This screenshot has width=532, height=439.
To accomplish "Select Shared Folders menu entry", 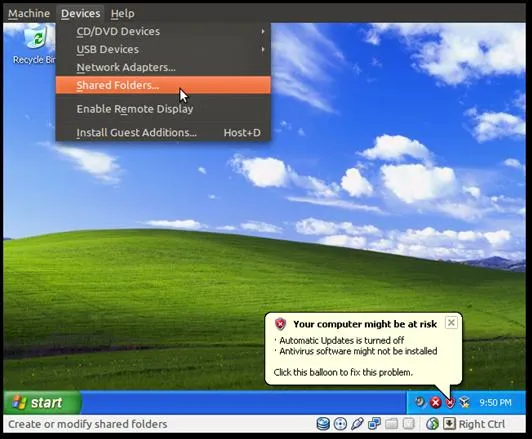I will [x=163, y=85].
